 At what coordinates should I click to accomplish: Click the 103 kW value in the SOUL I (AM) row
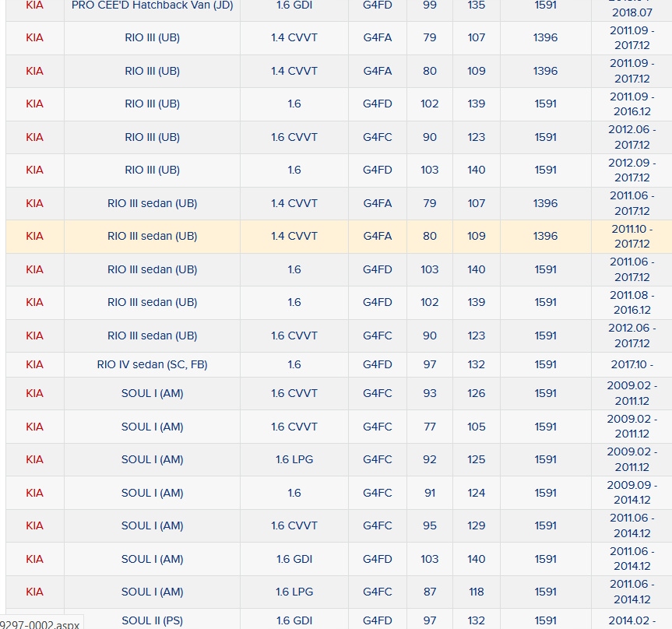pos(429,559)
